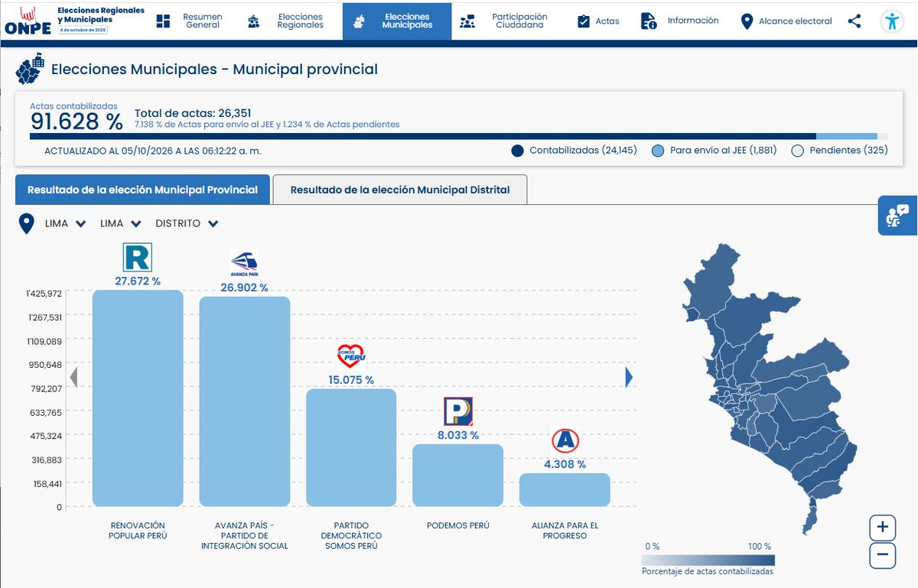Image resolution: width=918 pixels, height=588 pixels.
Task: Click the 4.308 % value
Action: pyautogui.click(x=565, y=464)
